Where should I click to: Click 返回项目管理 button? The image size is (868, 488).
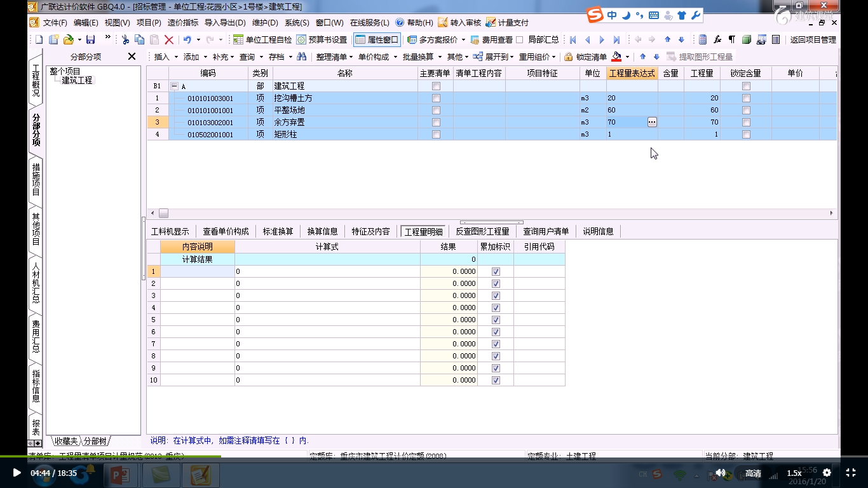(x=813, y=39)
